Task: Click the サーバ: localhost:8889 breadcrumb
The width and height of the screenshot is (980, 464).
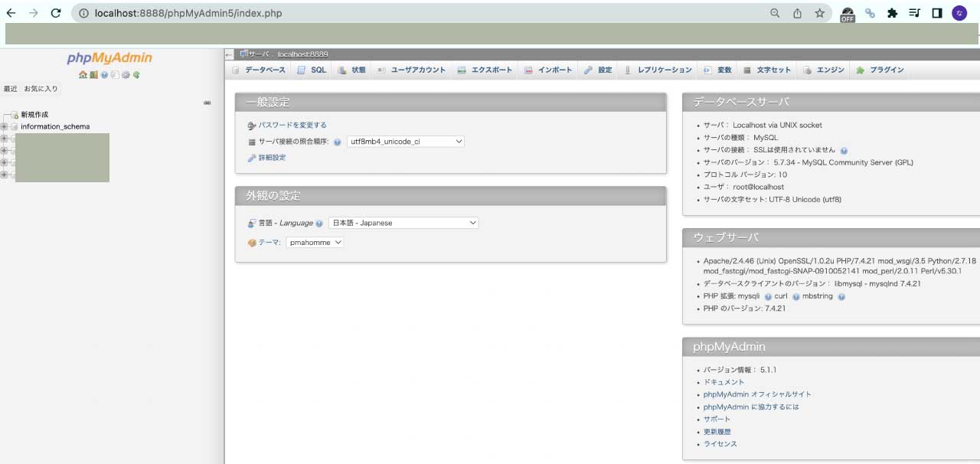Action: (288, 54)
